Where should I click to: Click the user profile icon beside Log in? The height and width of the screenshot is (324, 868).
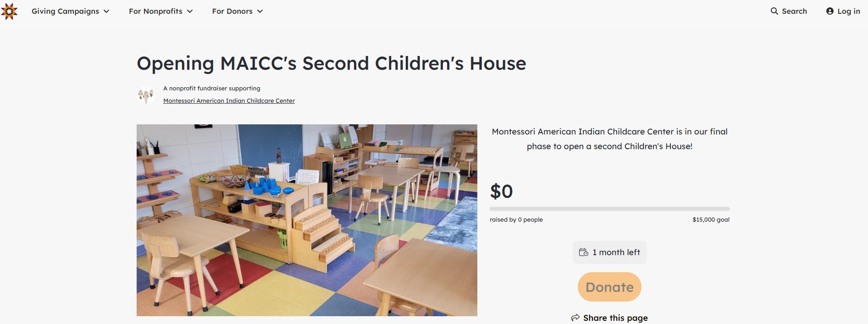coord(829,11)
